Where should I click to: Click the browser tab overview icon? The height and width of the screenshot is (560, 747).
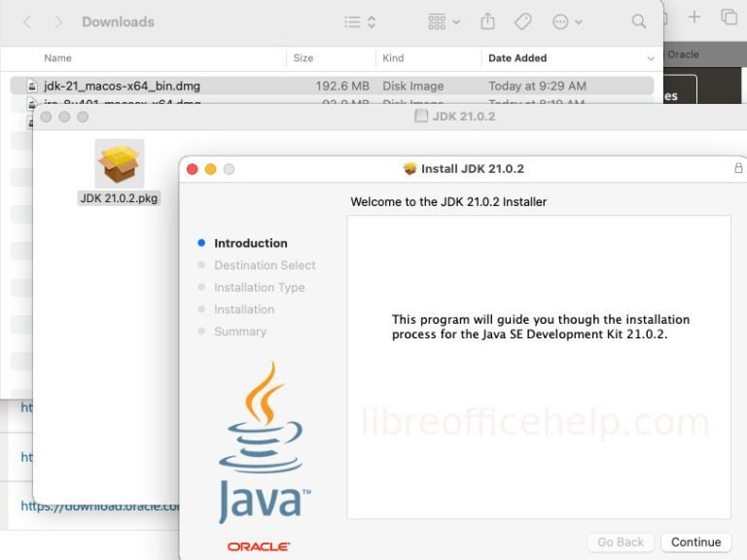point(729,17)
